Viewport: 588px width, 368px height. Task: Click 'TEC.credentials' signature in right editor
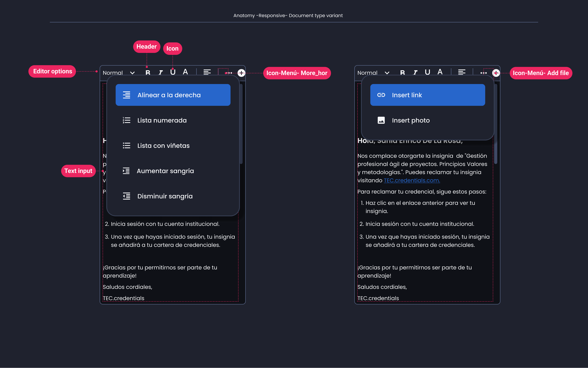[x=378, y=298]
